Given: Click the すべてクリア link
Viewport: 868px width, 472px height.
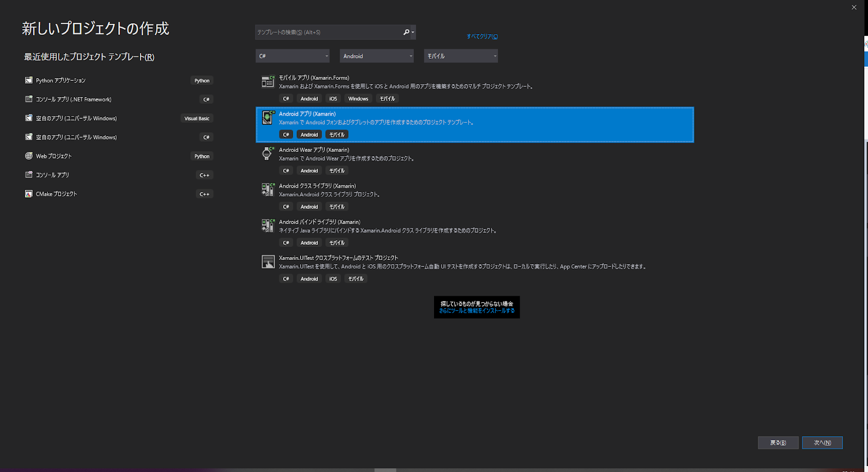Looking at the screenshot, I should click(482, 36).
